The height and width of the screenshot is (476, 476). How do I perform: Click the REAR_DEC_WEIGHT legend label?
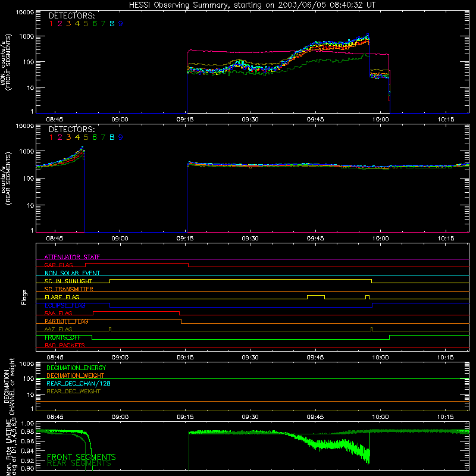73,392
